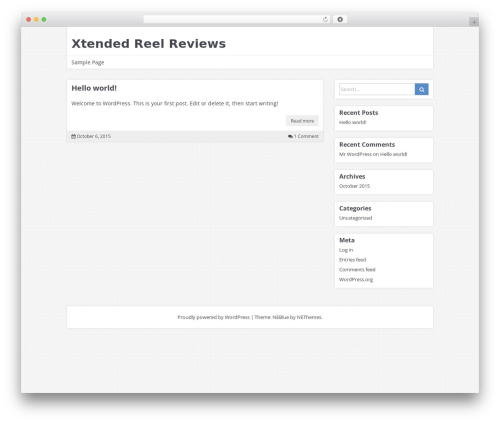
Task: Reload the page with the refresh icon
Action: (325, 20)
